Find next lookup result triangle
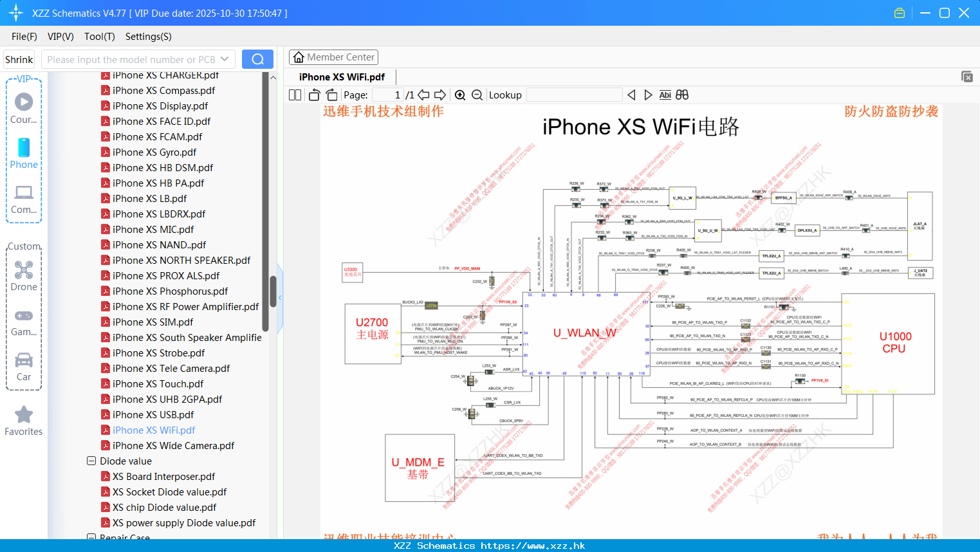Viewport: 980px width, 552px height. [x=648, y=95]
